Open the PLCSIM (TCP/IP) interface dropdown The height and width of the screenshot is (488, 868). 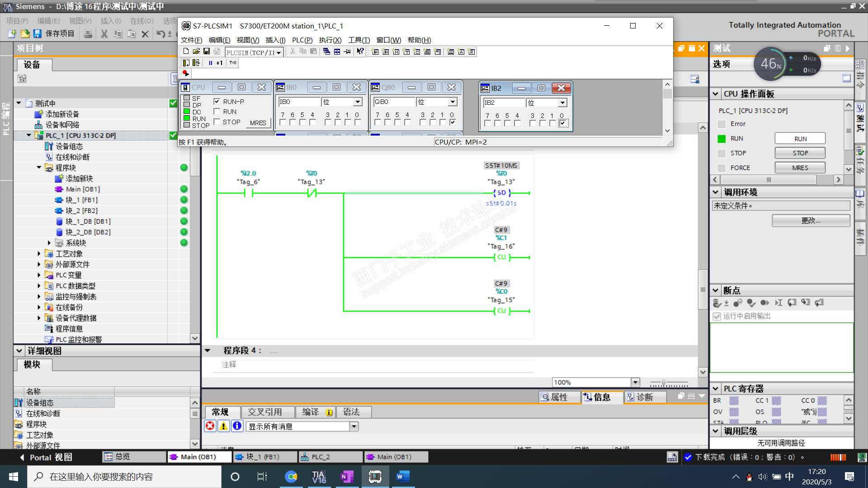[279, 52]
